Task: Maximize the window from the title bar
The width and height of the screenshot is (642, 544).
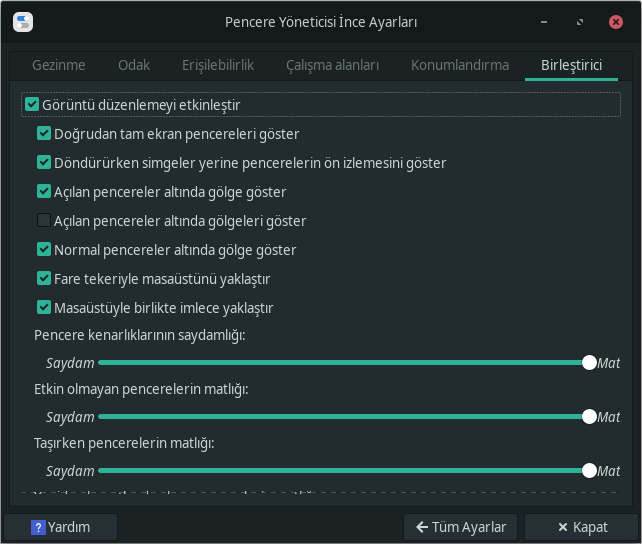Action: coord(579,21)
